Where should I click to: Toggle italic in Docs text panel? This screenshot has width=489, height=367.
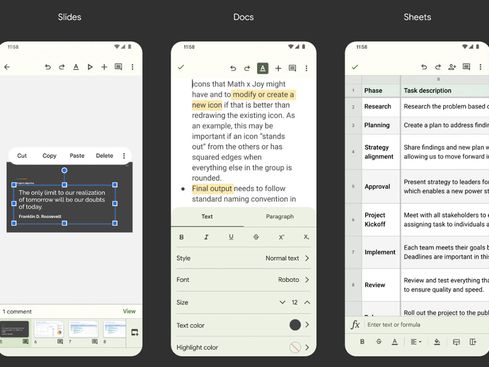click(x=206, y=237)
